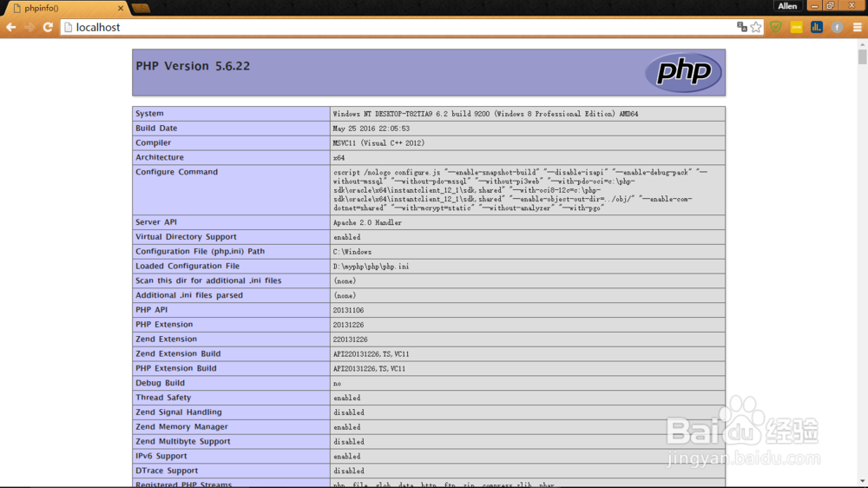The height and width of the screenshot is (488, 868).
Task: Click the Build Date label
Action: coord(156,128)
